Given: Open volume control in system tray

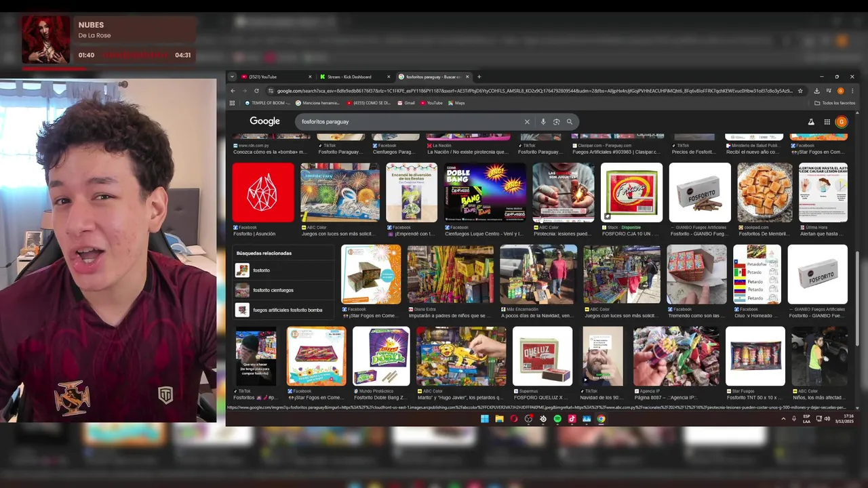Looking at the screenshot, I should pos(828,419).
